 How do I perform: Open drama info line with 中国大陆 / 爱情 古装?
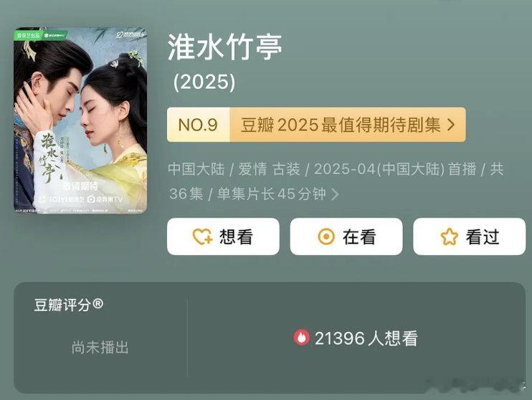[x=336, y=181]
